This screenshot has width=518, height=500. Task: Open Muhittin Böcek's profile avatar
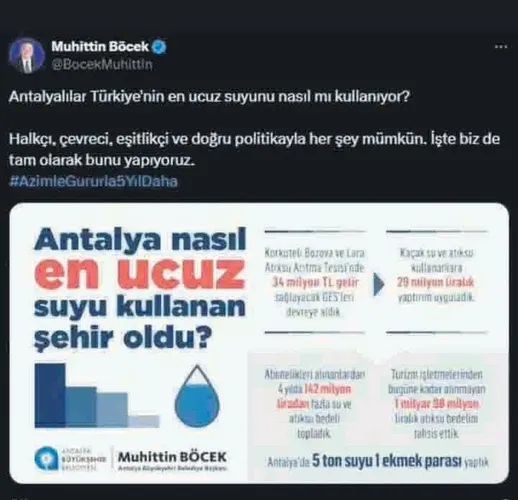coord(27,55)
